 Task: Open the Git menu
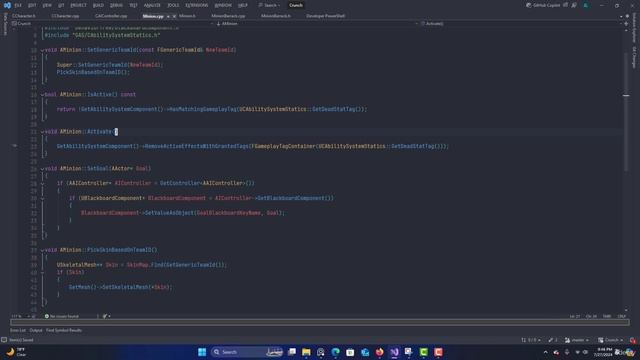point(61,5)
